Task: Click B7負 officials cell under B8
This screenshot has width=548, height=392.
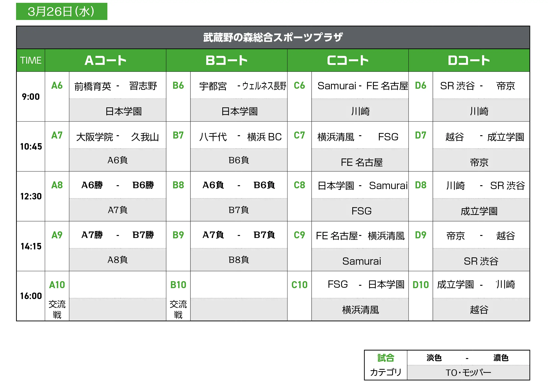Action: coord(239,210)
